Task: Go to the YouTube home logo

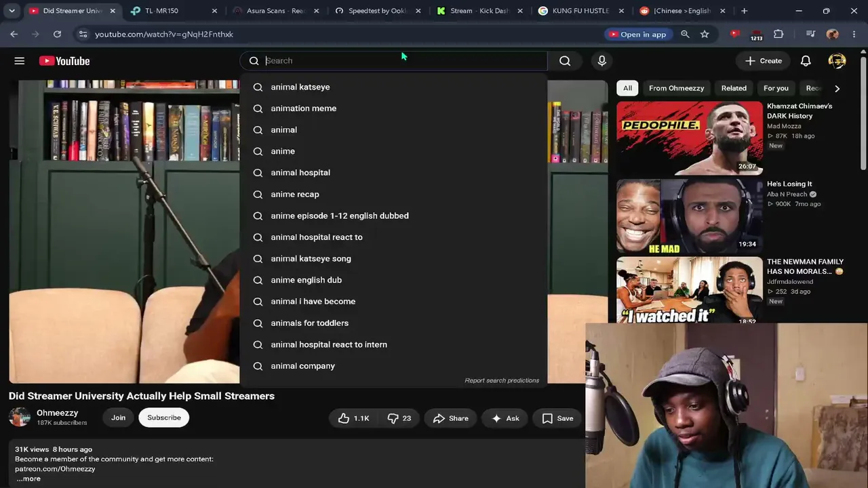Action: pos(64,61)
